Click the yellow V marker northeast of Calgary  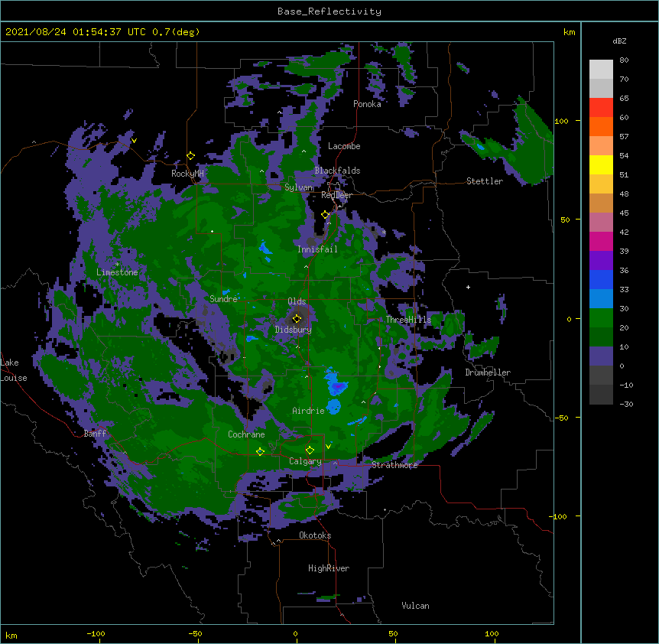coord(328,447)
